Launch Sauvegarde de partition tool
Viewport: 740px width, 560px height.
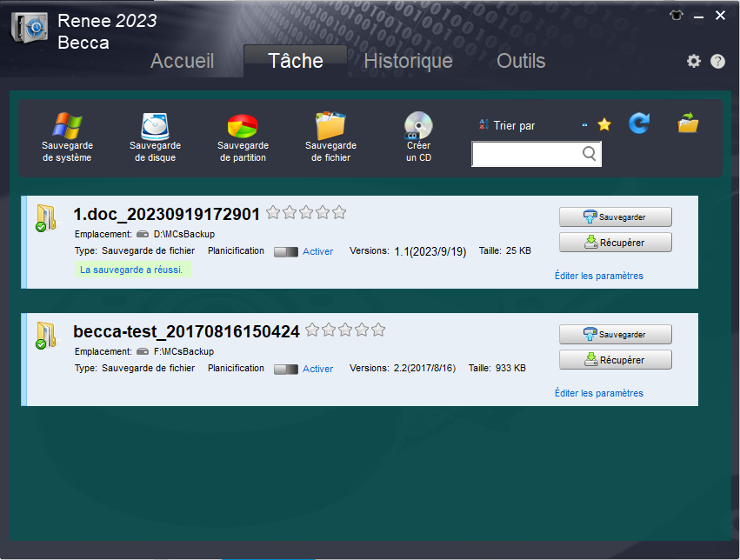(x=243, y=137)
